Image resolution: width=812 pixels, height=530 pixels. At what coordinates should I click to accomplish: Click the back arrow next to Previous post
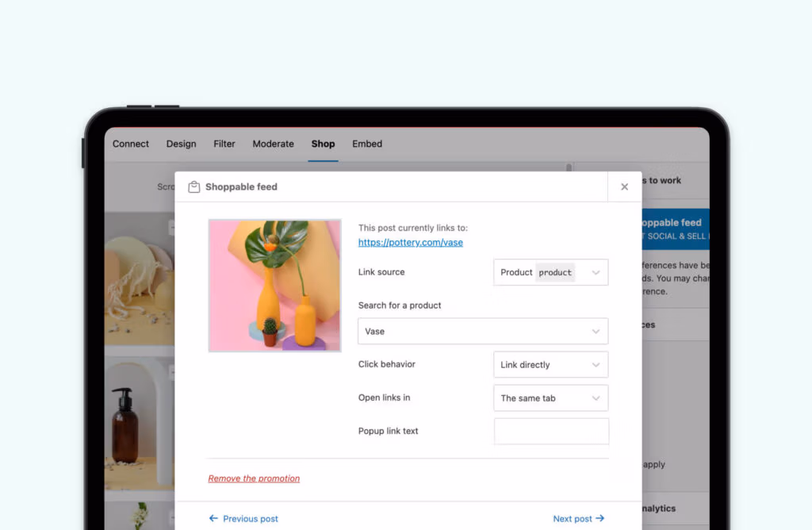tap(213, 518)
